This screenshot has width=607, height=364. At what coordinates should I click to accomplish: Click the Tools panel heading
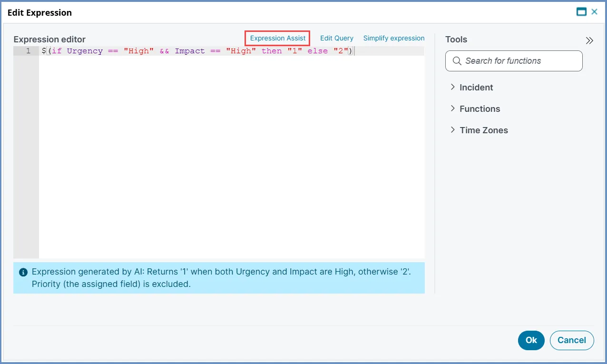(456, 39)
